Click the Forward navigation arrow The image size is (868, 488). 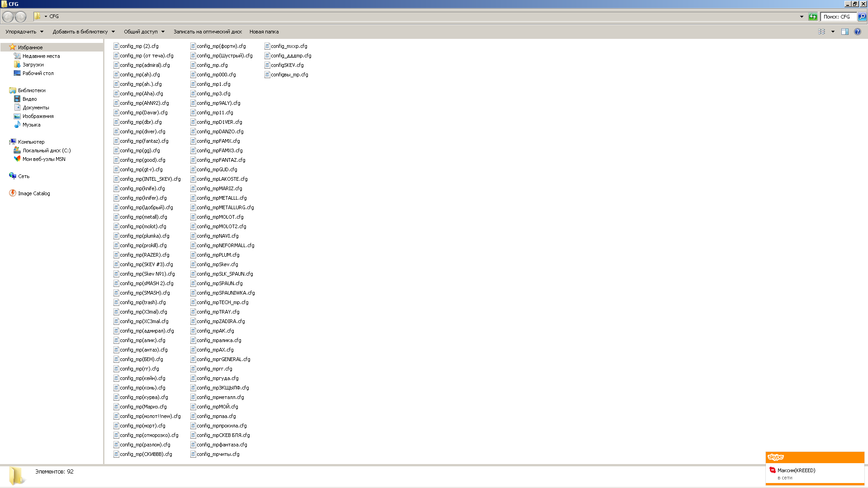click(x=21, y=17)
